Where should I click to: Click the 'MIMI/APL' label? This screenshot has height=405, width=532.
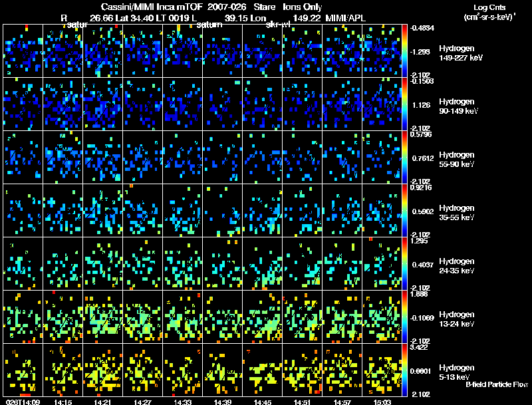[x=346, y=18]
